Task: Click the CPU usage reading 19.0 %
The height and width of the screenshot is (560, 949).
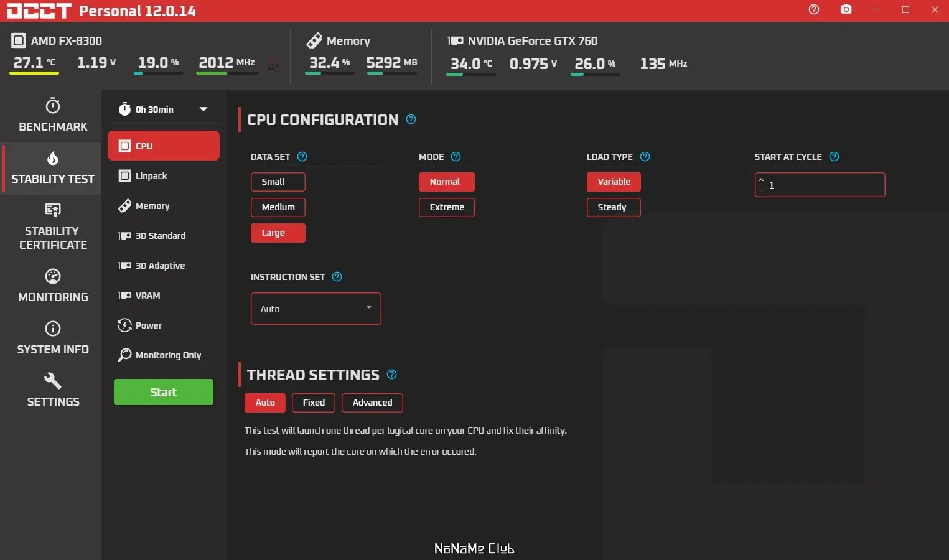Action: tap(158, 63)
